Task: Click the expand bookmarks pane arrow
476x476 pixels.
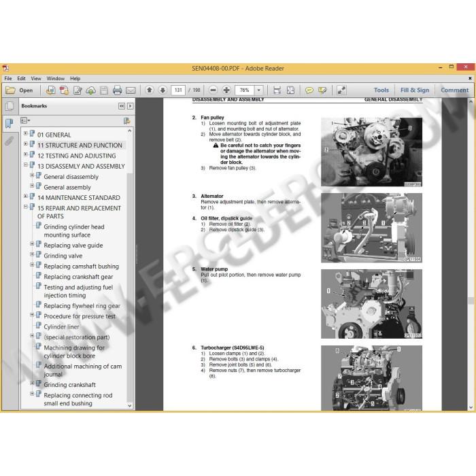Action: click(x=131, y=106)
